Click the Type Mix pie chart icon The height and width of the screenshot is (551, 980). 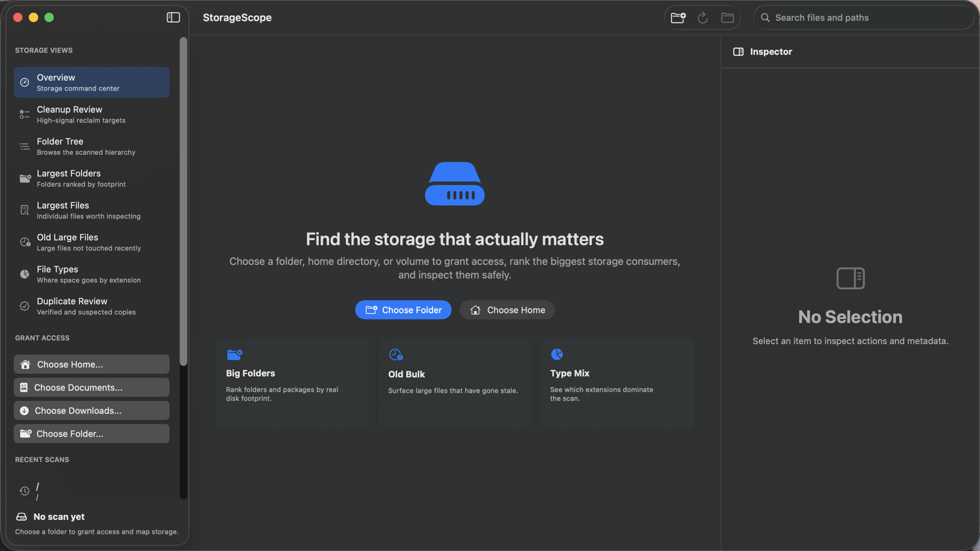click(x=557, y=354)
